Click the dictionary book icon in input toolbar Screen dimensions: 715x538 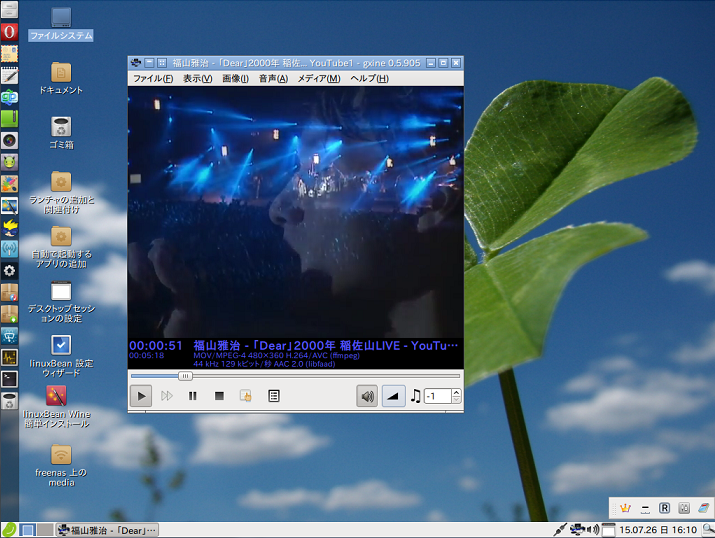tap(704, 508)
